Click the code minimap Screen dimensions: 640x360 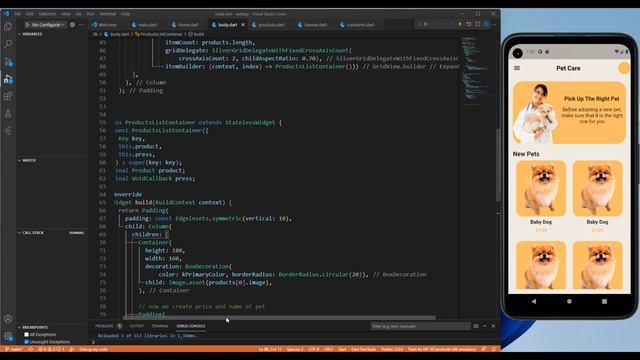coord(477,71)
